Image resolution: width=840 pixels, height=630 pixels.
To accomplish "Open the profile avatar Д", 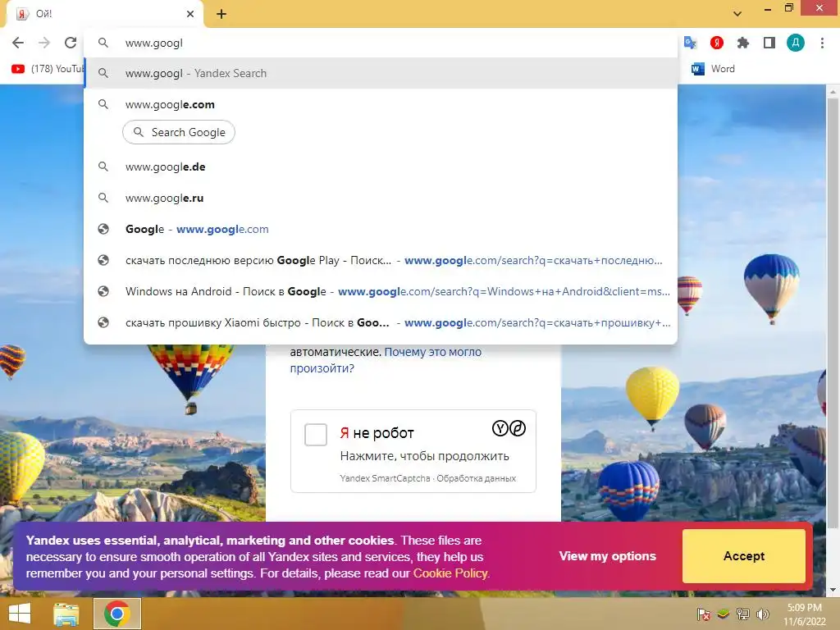I will [796, 43].
